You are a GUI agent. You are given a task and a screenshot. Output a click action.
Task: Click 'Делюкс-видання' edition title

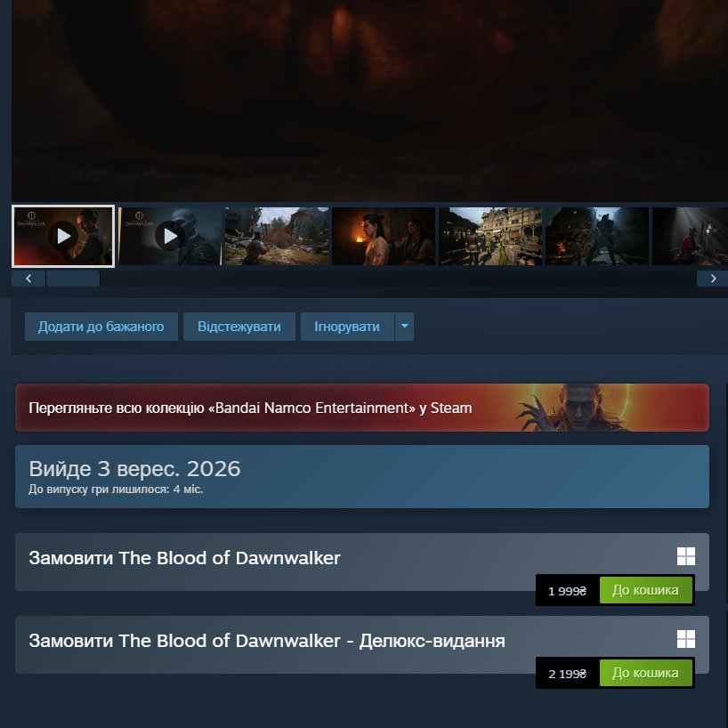click(267, 641)
